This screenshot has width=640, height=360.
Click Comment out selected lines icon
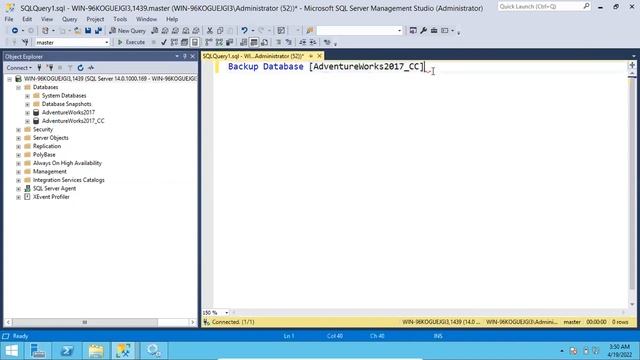[x=278, y=42]
